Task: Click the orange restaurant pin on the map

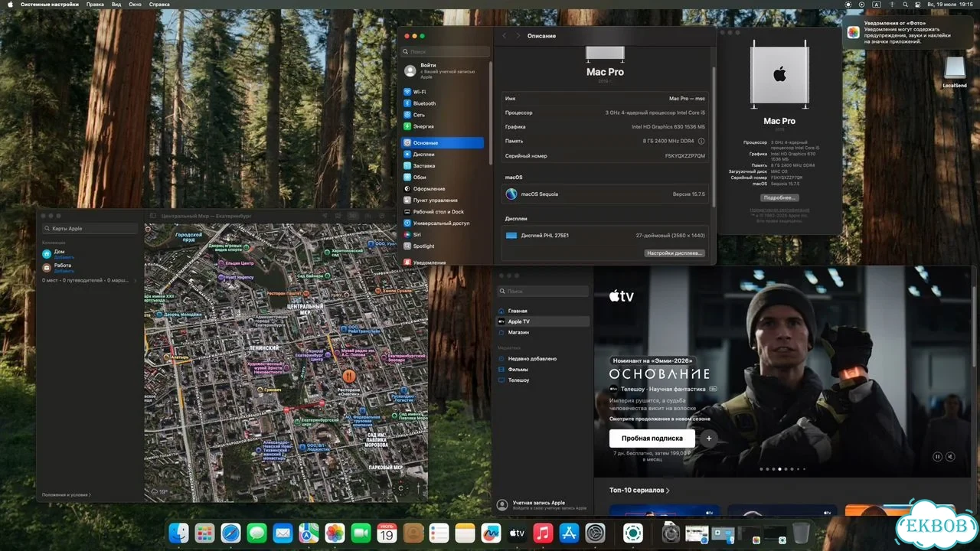Action: coord(349,376)
